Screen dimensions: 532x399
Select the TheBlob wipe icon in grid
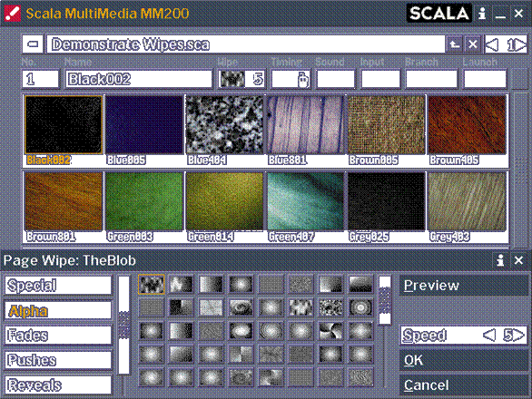152,284
